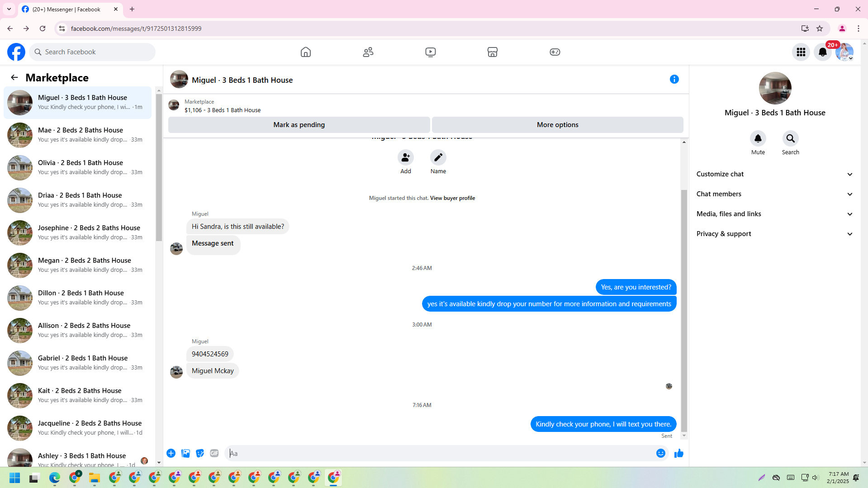
Task: Open Olivia 2 Beds 1 Bath House chat
Action: [x=78, y=167]
